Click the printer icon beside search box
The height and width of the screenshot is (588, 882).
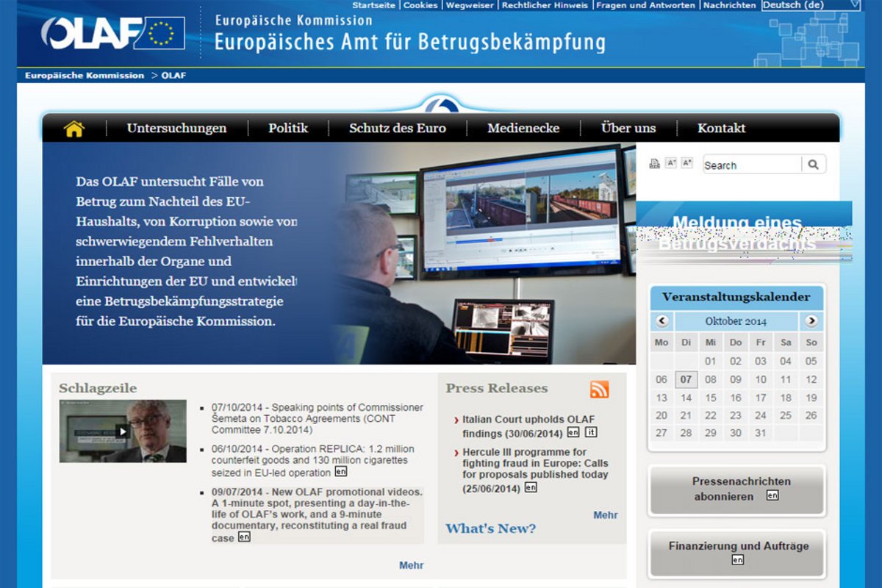(x=654, y=163)
